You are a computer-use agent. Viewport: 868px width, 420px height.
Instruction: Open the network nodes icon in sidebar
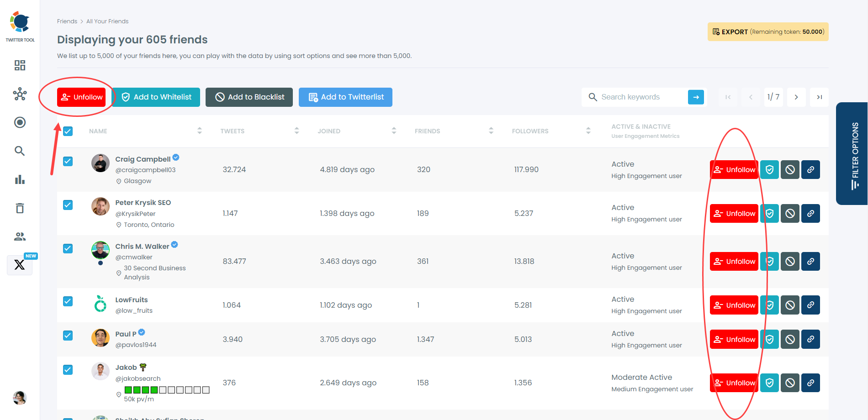[20, 94]
